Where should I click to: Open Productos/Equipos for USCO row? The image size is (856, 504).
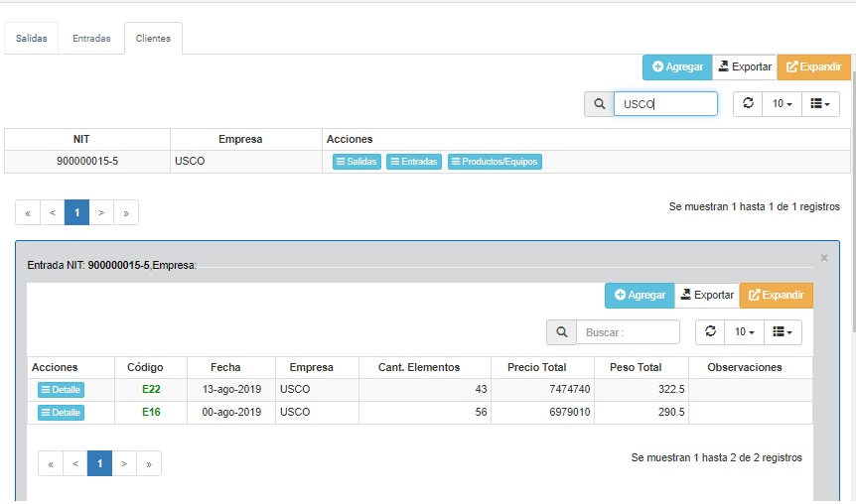click(x=495, y=162)
